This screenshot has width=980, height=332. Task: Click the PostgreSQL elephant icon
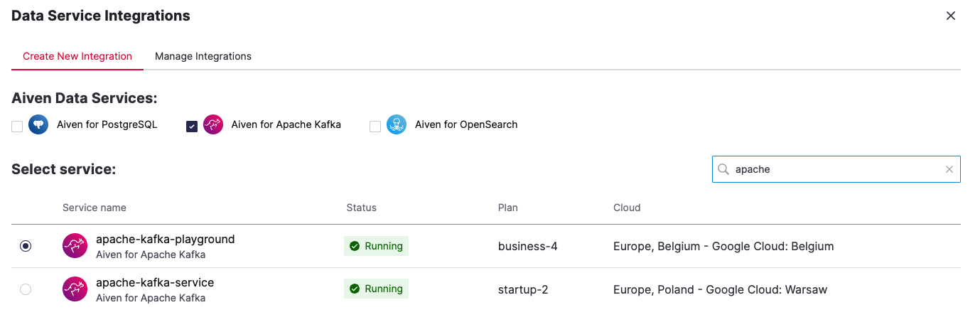tap(38, 125)
